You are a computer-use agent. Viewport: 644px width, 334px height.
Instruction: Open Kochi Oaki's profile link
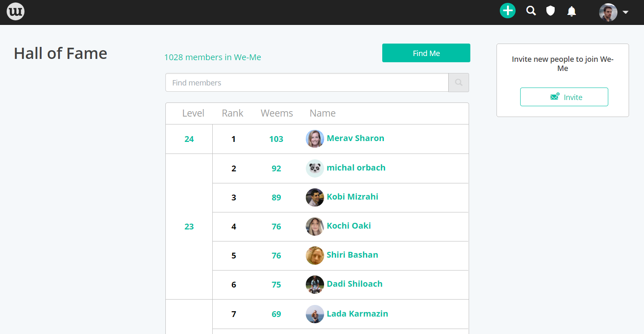click(x=349, y=226)
